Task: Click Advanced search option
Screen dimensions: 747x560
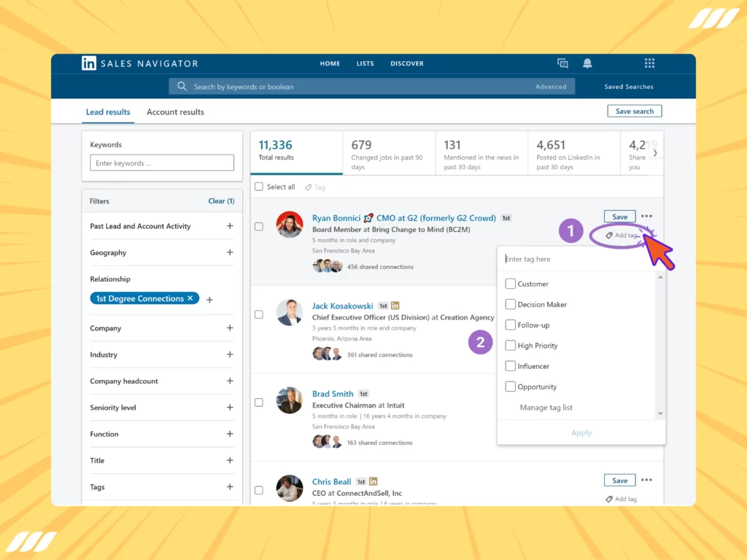Action: pyautogui.click(x=551, y=87)
